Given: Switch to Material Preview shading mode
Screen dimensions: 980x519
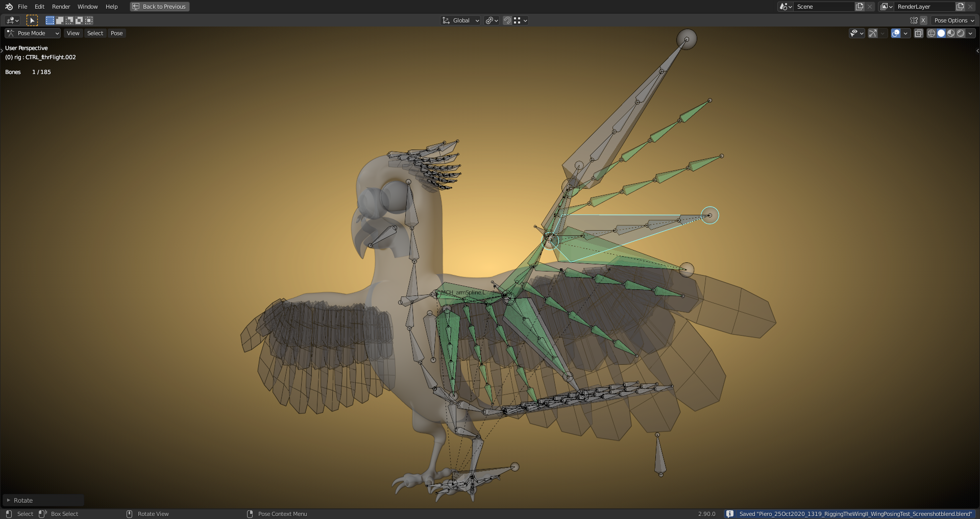Looking at the screenshot, I should (x=951, y=33).
